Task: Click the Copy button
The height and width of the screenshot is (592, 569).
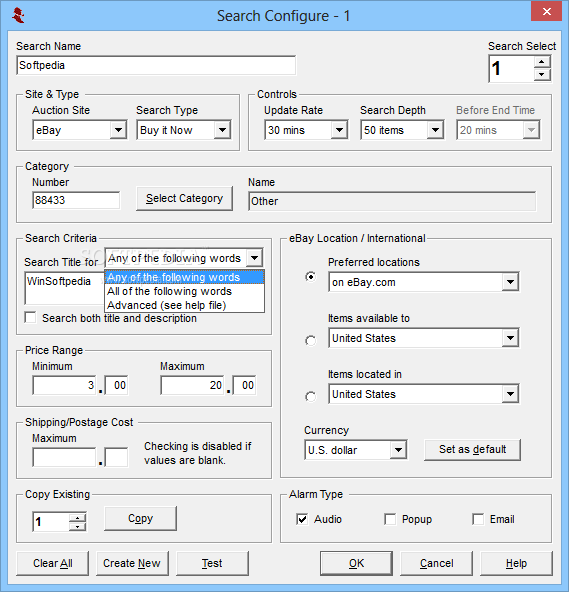Action: 140,518
